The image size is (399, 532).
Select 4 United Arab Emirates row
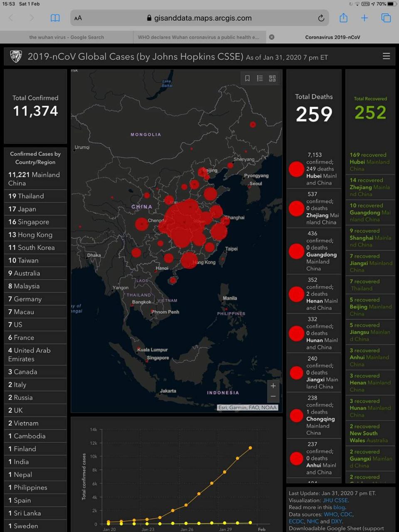point(35,355)
